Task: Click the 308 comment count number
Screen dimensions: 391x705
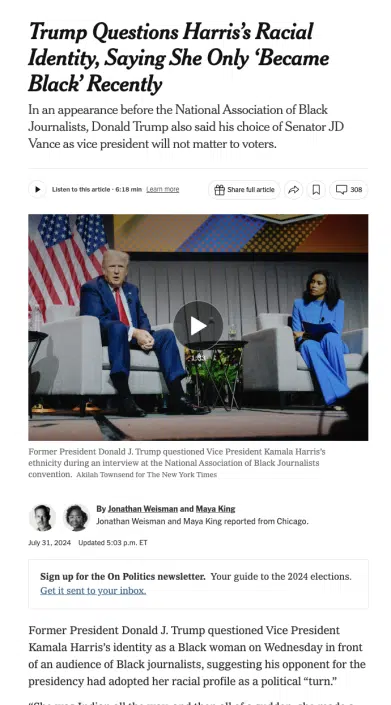Action: click(356, 190)
